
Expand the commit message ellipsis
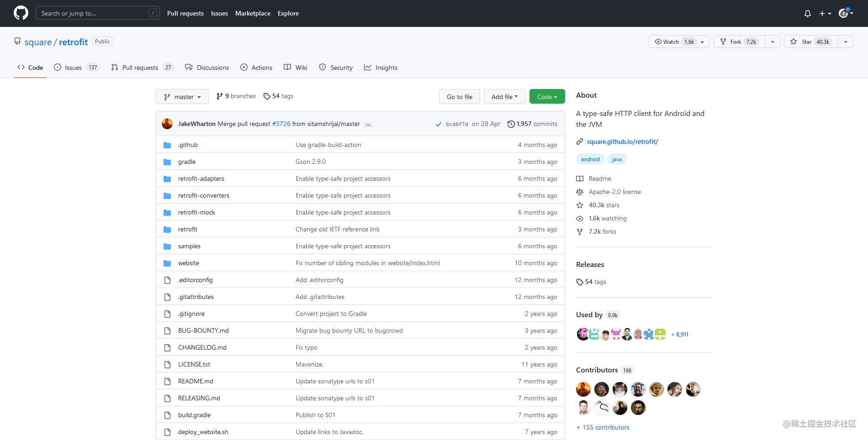click(x=368, y=124)
